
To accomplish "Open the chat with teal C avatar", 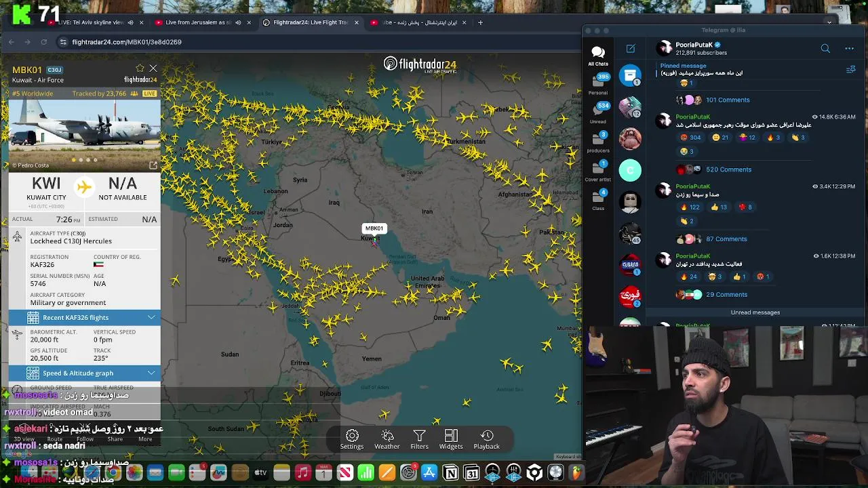I will click(x=630, y=170).
